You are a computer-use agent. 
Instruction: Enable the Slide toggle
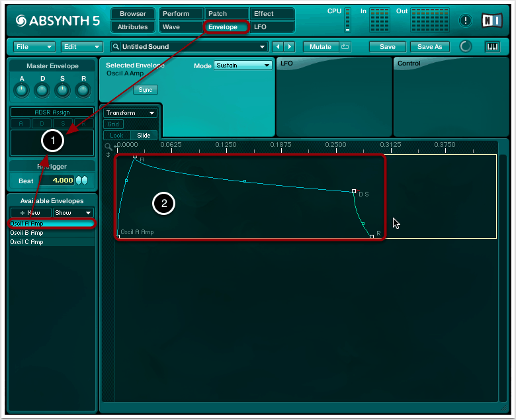(x=144, y=135)
